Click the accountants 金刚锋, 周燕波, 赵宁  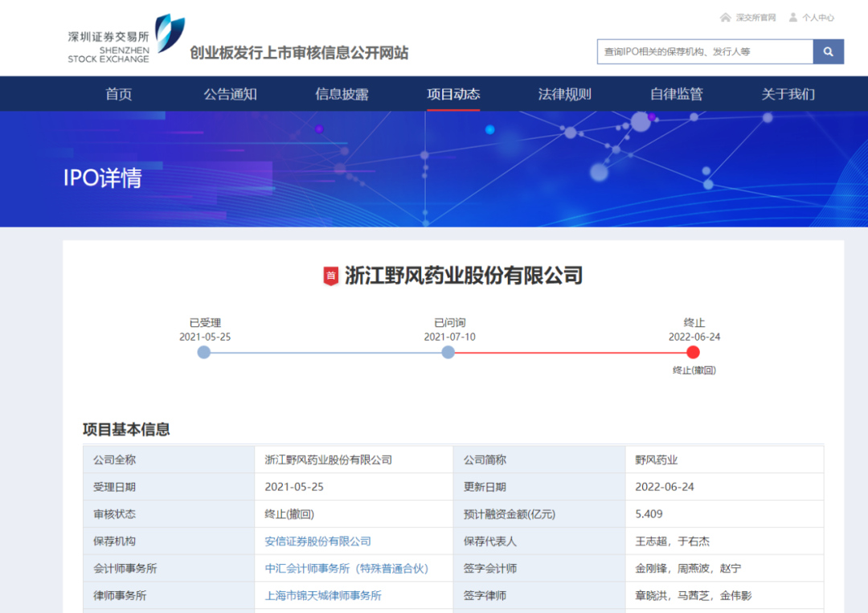pos(688,568)
